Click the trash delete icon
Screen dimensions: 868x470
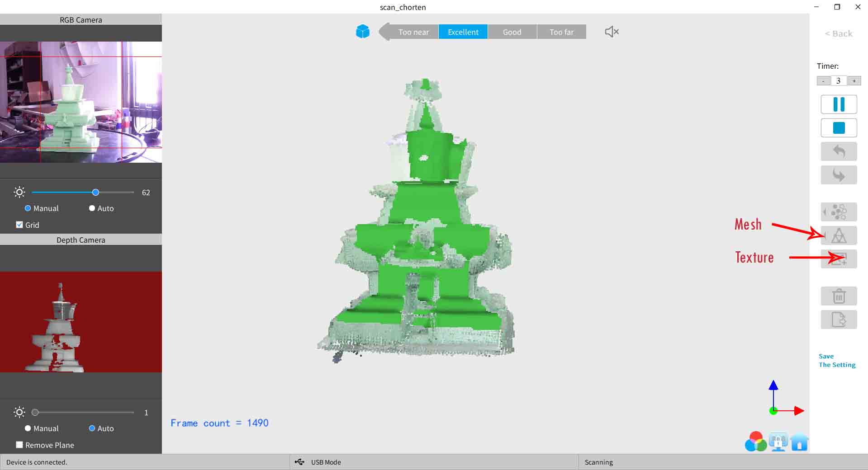pyautogui.click(x=839, y=296)
